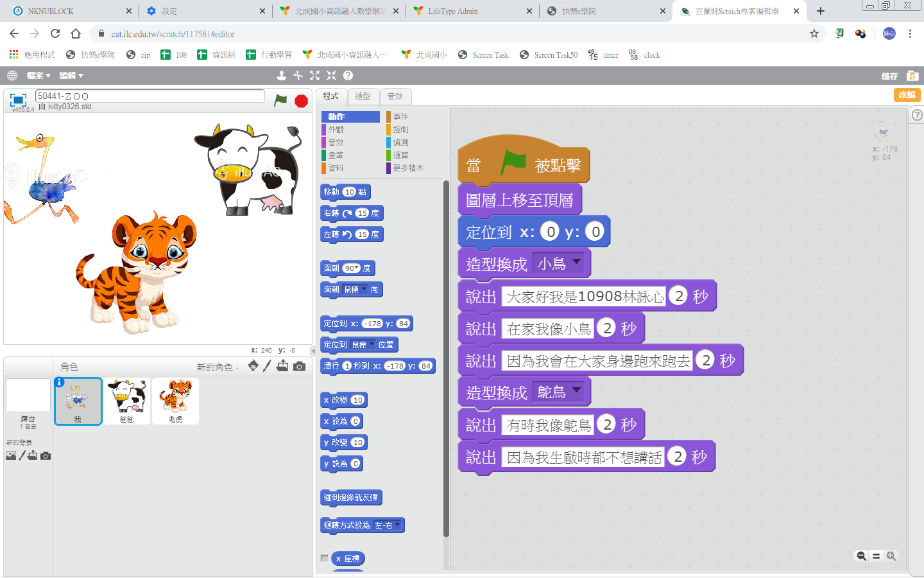Open the 編輯 menu
The image size is (924, 578).
(71, 76)
